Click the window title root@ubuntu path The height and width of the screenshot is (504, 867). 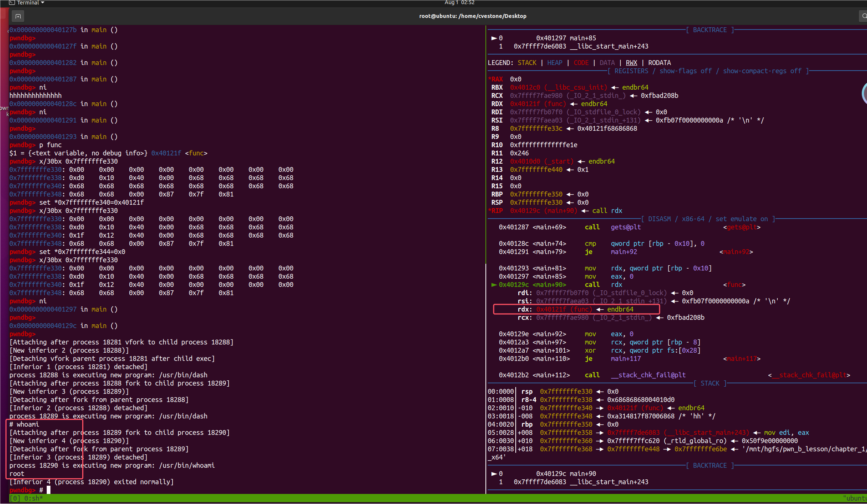coord(473,16)
